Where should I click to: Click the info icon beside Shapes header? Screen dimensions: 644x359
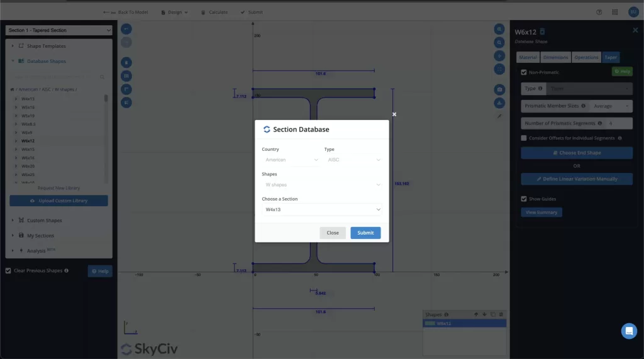(447, 315)
